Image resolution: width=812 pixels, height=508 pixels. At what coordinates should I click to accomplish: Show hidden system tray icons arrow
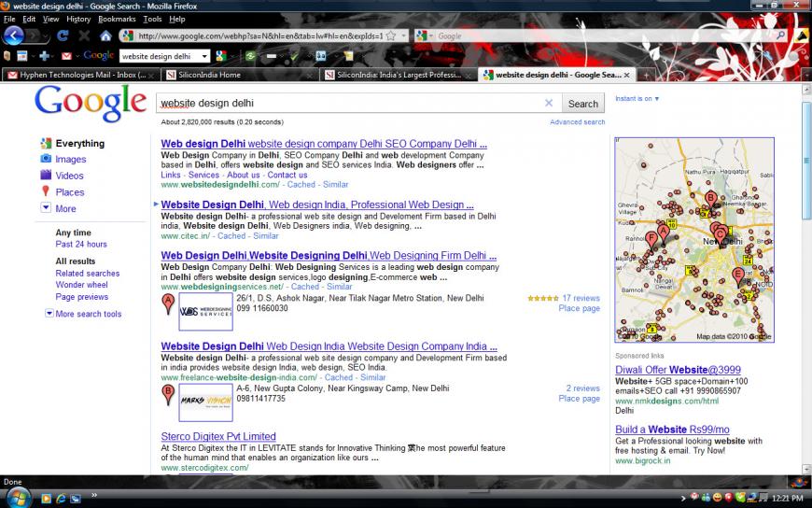(x=683, y=499)
